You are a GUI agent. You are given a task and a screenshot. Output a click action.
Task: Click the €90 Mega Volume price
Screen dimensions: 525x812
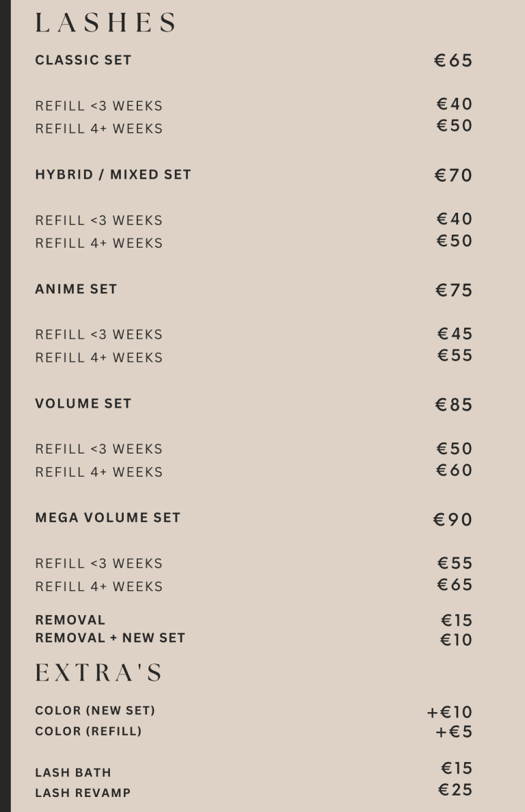point(453,519)
